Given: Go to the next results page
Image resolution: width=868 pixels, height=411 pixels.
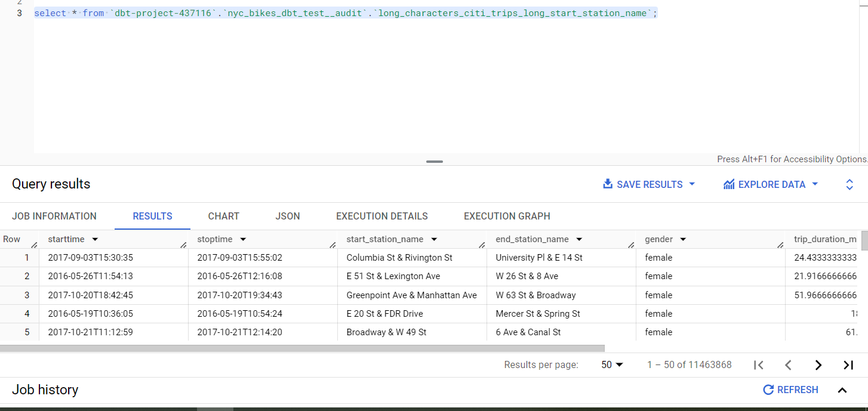Looking at the screenshot, I should [x=818, y=365].
